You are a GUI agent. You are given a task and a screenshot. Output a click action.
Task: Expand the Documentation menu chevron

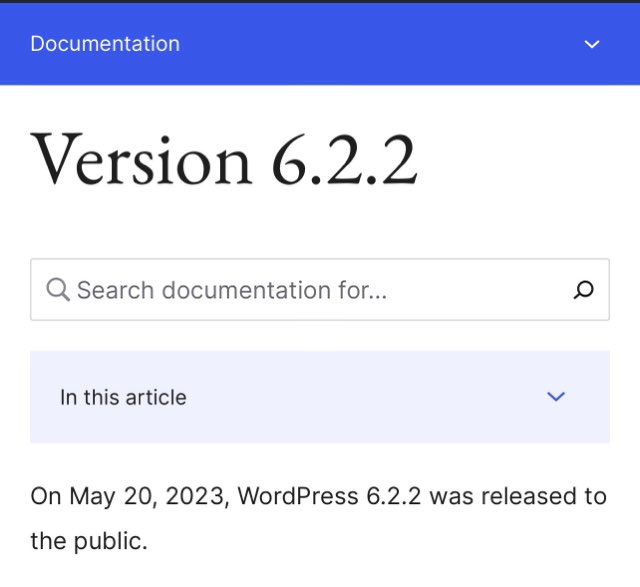point(592,44)
